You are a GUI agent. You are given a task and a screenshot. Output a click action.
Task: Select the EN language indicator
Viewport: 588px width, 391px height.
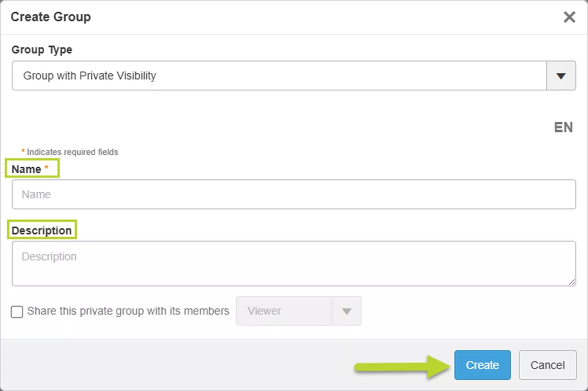tap(563, 127)
